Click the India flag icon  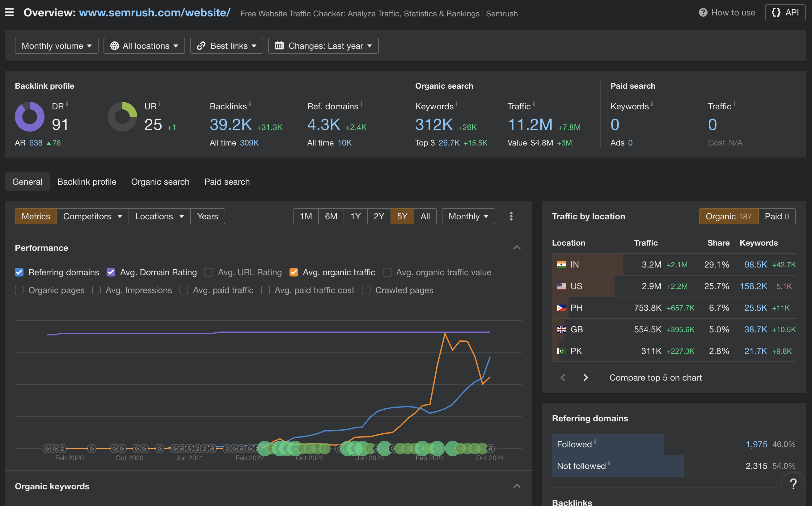561,264
